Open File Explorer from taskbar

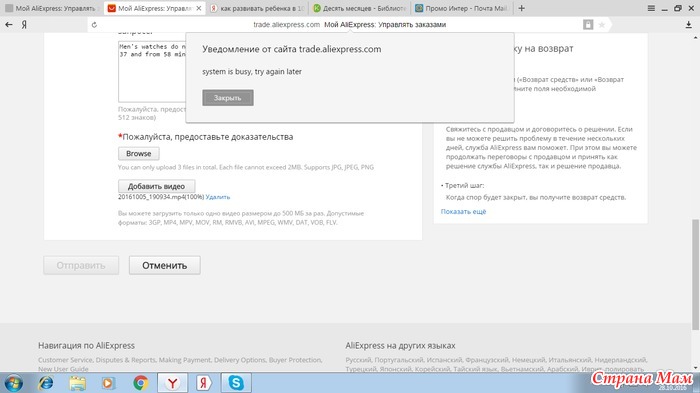pyautogui.click(x=77, y=383)
